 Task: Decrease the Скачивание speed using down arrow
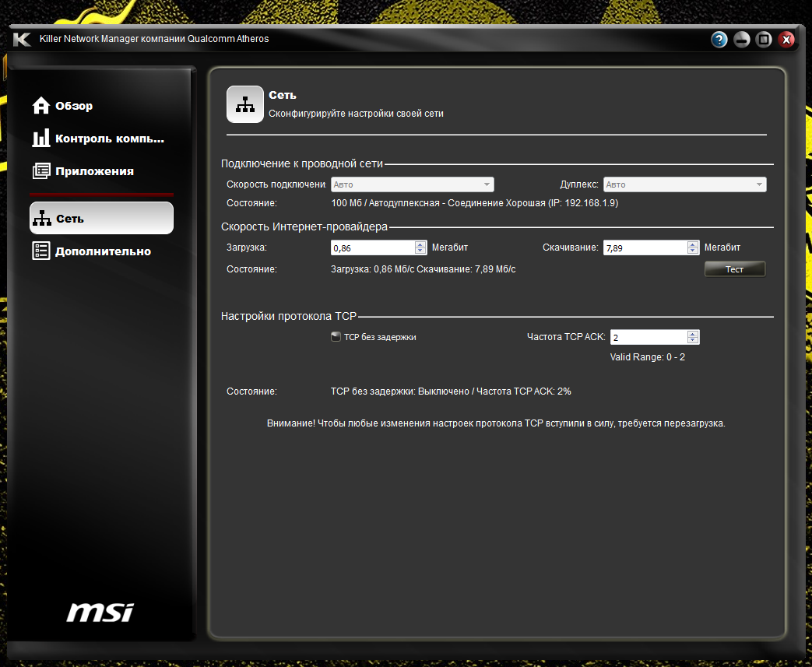coord(693,251)
